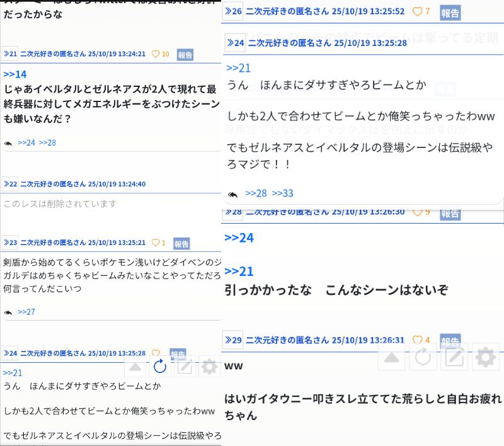Click the heart icon on post 23
Viewport: 504px width, 446px height.
coord(156,243)
